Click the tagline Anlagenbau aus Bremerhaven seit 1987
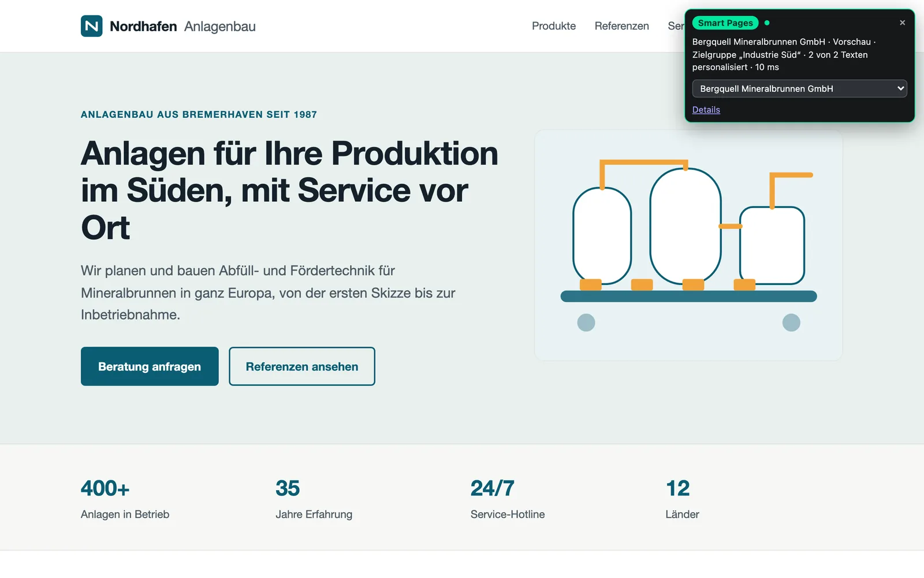924x578 pixels. click(199, 114)
